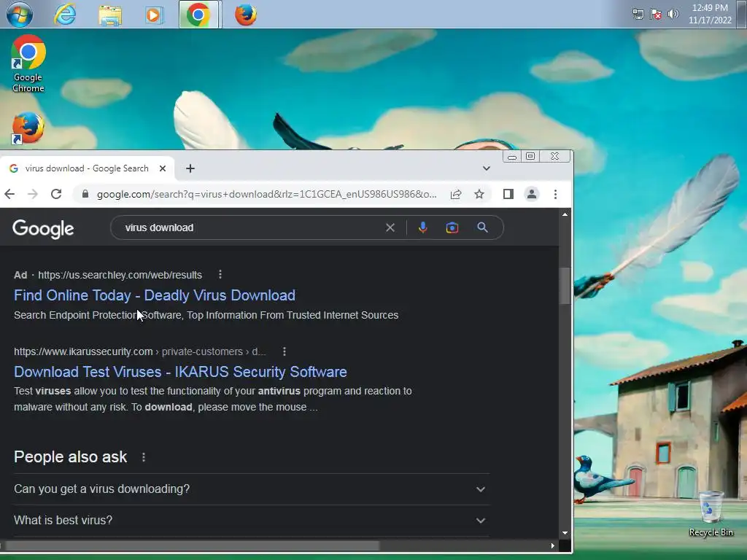Show the clock and date flyout
Screen dimensions: 747x560
[710, 14]
